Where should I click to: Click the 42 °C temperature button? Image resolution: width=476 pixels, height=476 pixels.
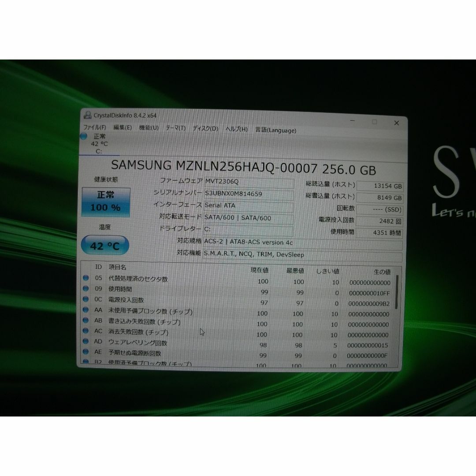tap(105, 245)
